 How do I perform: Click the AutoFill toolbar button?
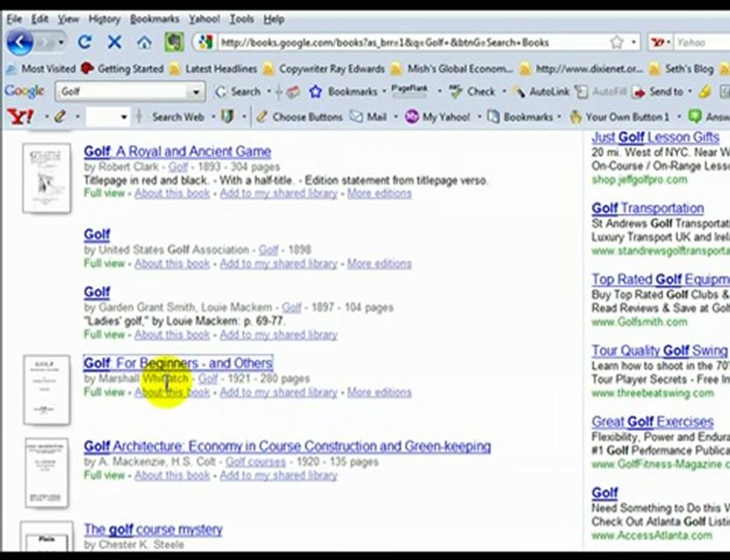(x=601, y=92)
